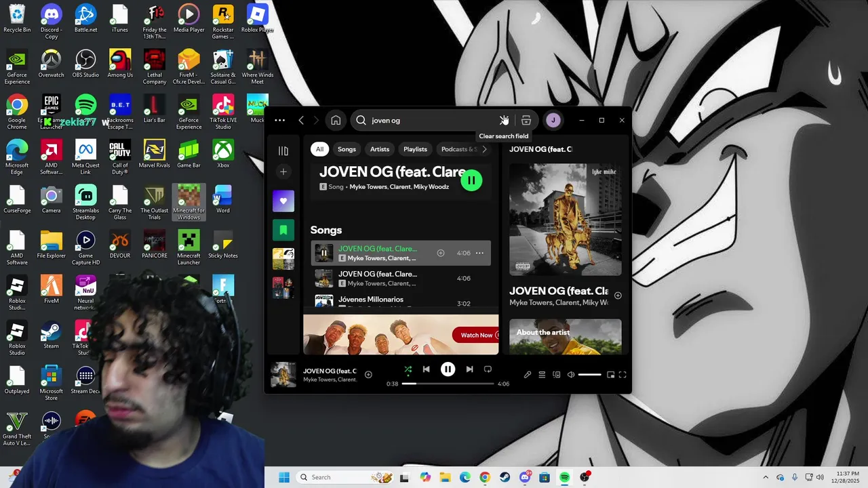The width and height of the screenshot is (868, 488).
Task: Adjust the Spotify volume slider
Action: point(589,375)
